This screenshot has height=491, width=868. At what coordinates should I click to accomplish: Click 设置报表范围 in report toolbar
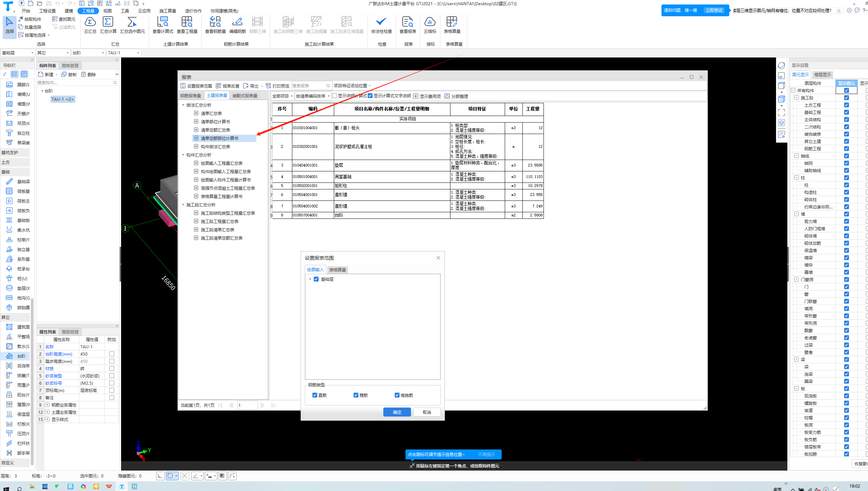click(x=196, y=86)
